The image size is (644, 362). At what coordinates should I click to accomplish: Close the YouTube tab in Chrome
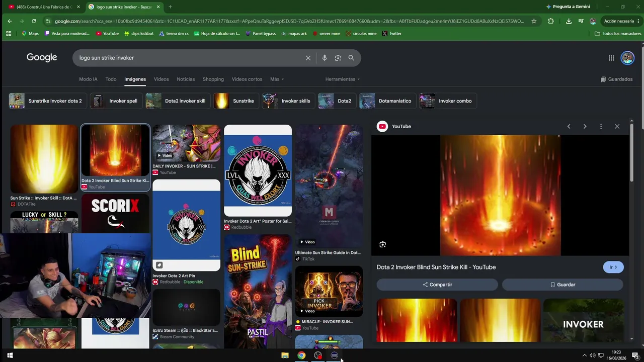(78, 7)
